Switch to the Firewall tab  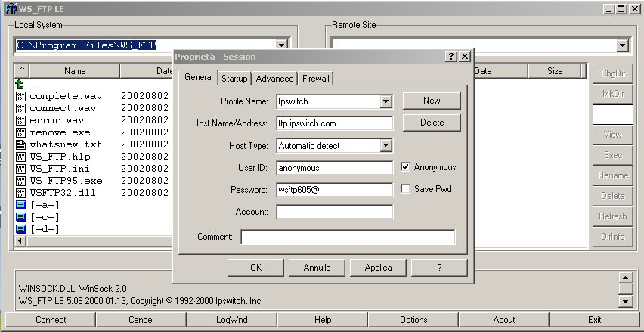coord(316,79)
